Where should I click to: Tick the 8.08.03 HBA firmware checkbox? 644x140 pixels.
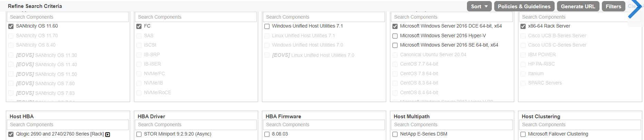click(267, 134)
